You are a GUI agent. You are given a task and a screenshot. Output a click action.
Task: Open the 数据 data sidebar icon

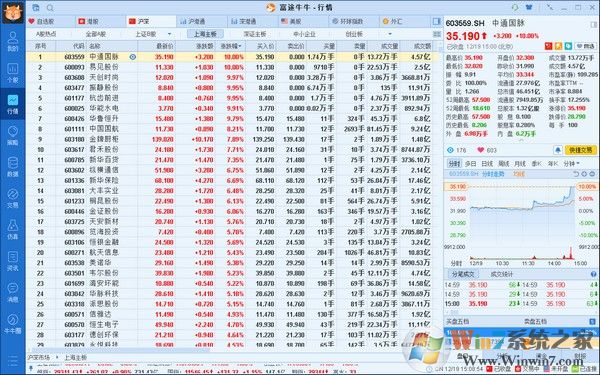pyautogui.click(x=13, y=167)
